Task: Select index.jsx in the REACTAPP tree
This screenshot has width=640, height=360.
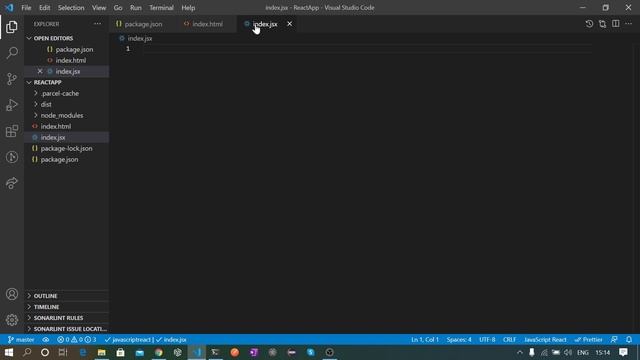Action: point(66,138)
